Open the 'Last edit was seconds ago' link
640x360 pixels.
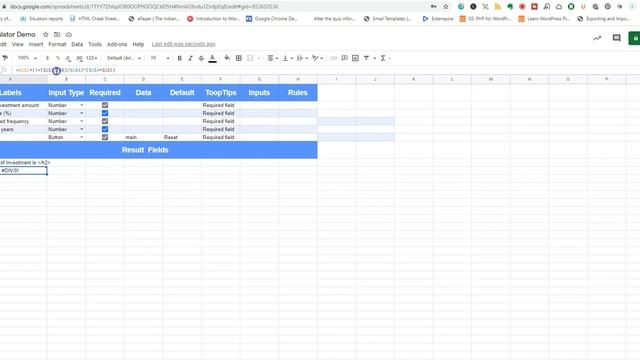coord(184,44)
